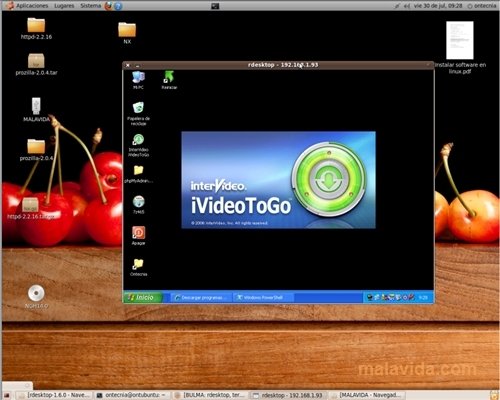500x400 pixels.
Task: Switch to Descargar programas taskbar window
Action: pyautogui.click(x=201, y=297)
